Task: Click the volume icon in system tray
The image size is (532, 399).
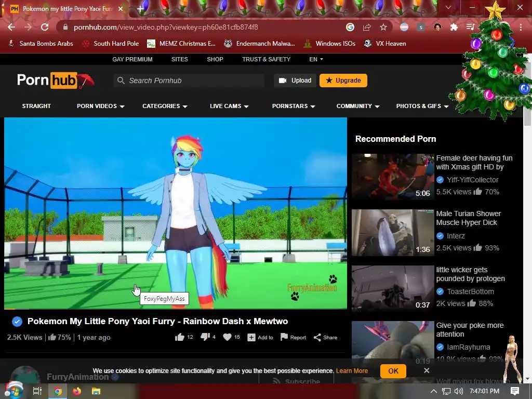Action: click(x=458, y=391)
